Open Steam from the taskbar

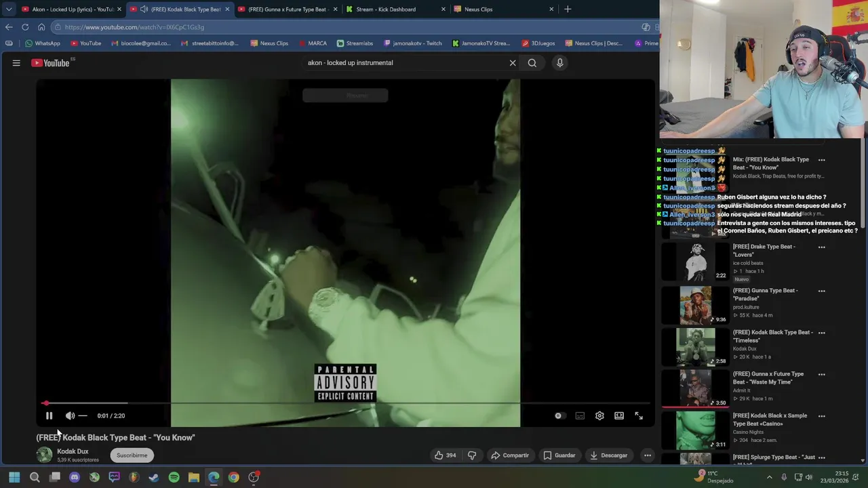coord(154,477)
